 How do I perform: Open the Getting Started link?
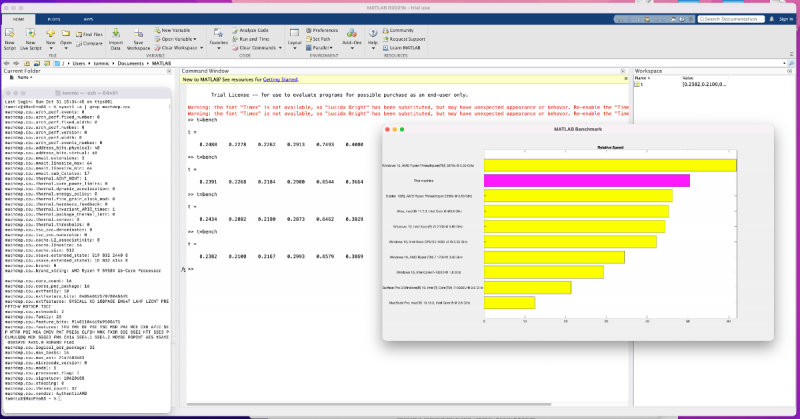point(280,77)
